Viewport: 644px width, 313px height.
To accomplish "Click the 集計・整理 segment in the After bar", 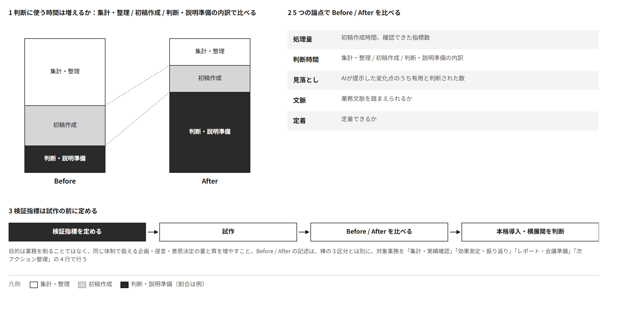I will (210, 52).
